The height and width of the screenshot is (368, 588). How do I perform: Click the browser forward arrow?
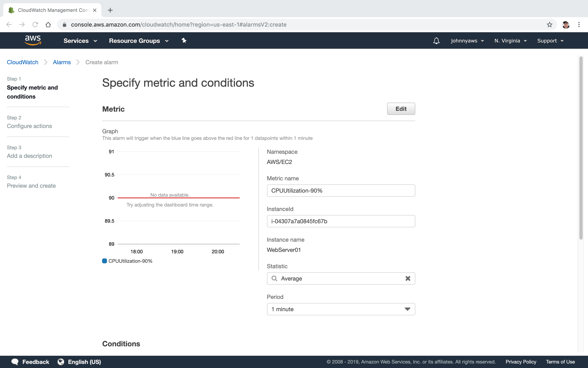coord(22,25)
